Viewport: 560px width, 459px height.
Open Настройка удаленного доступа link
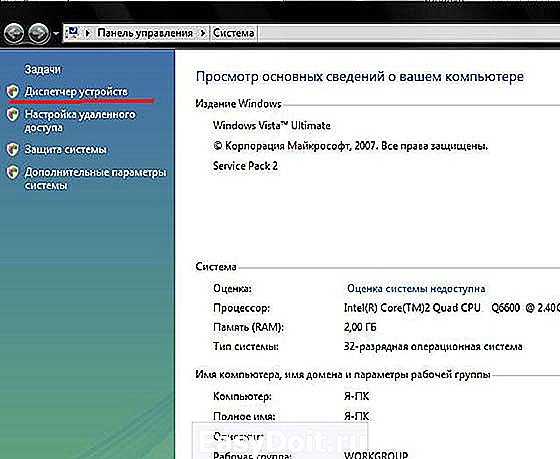pos(80,121)
